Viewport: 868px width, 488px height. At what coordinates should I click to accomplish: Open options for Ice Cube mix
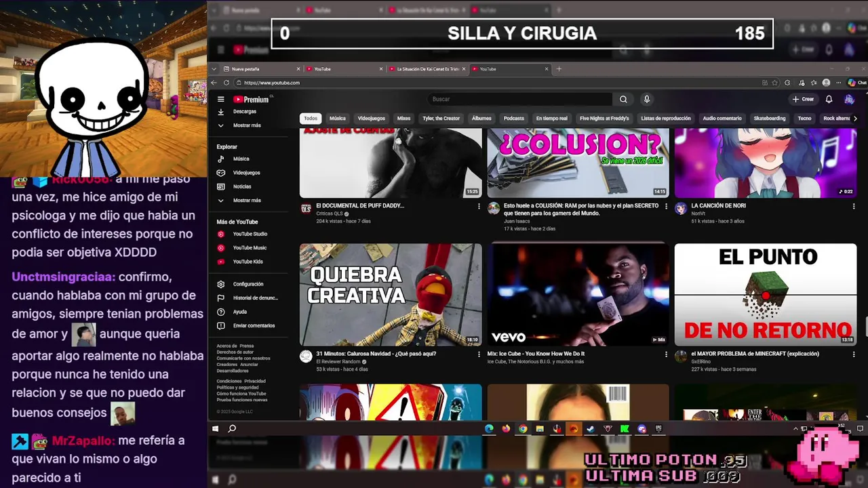(666, 354)
